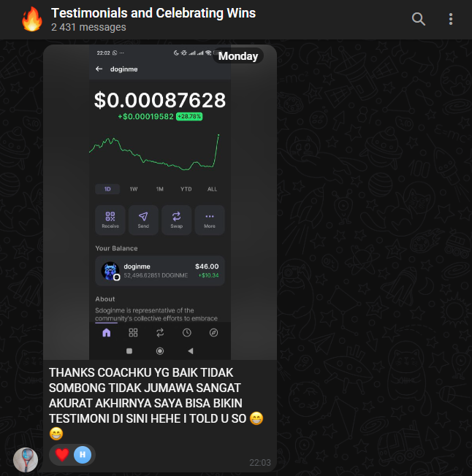Click the sender's profile picture

point(26,460)
